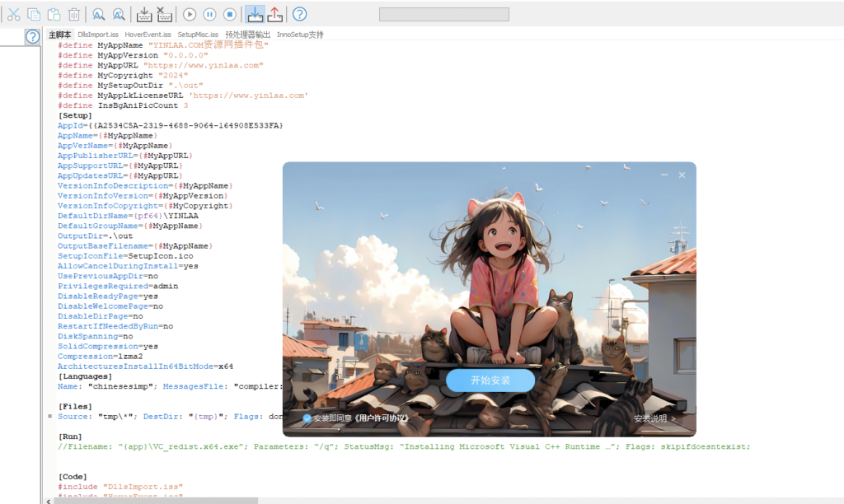Click the tray icon marked with an X
844x504 pixels.
point(164,15)
